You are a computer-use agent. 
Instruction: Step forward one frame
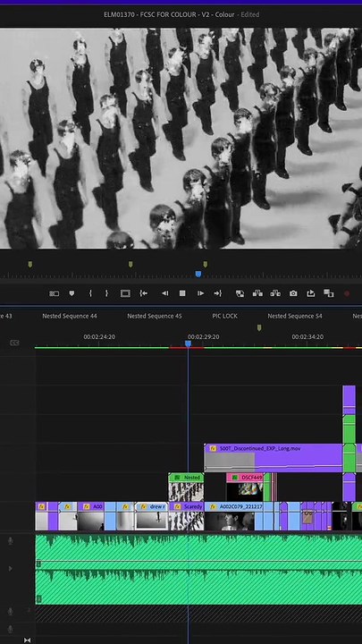[200, 293]
